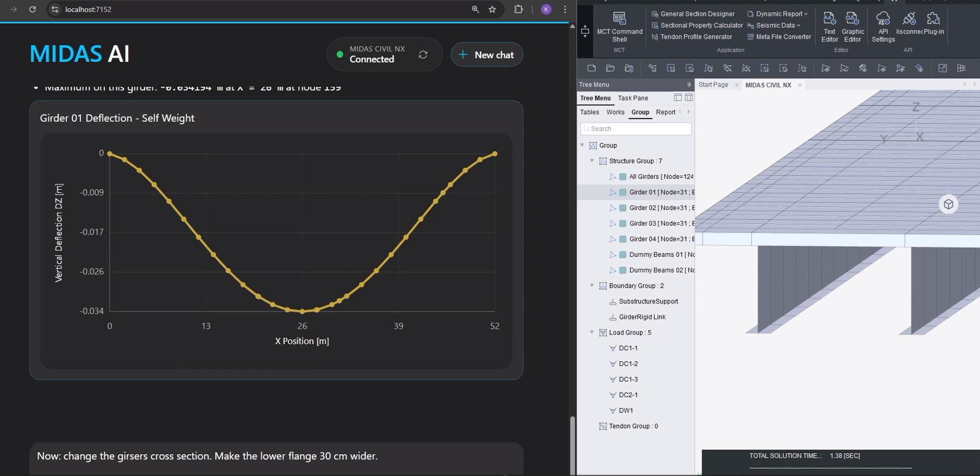The image size is (980, 476).
Task: Open the MCT Command Shell
Action: [619, 27]
